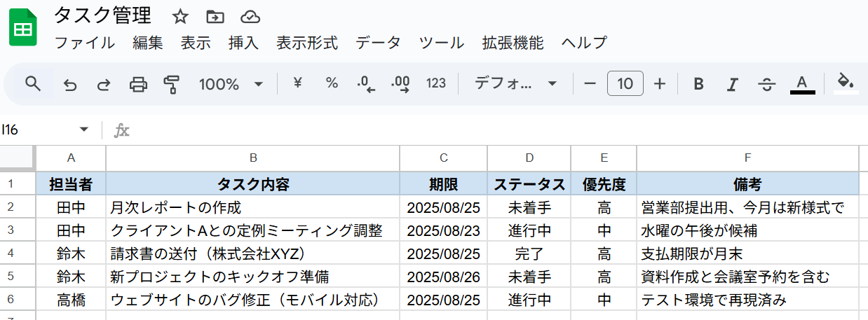Open the search magnifier tool
The height and width of the screenshot is (320, 868).
point(33,84)
